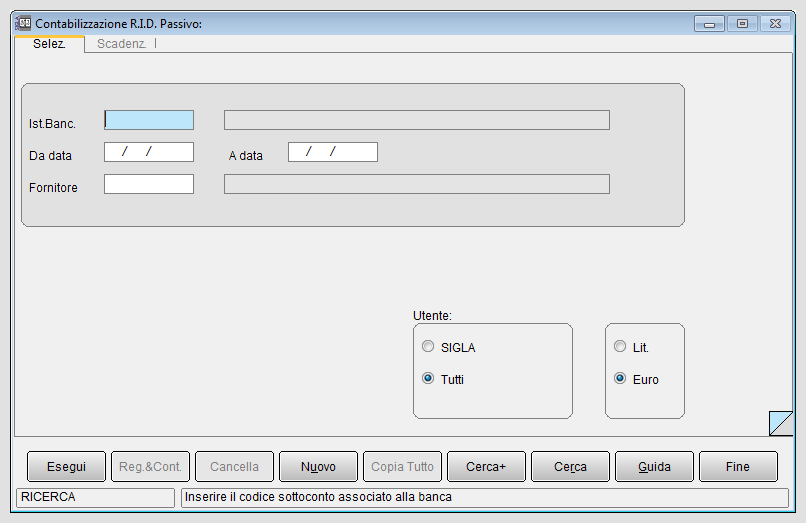Click the Cancella button
Viewport: 806px width, 523px height.
(234, 466)
